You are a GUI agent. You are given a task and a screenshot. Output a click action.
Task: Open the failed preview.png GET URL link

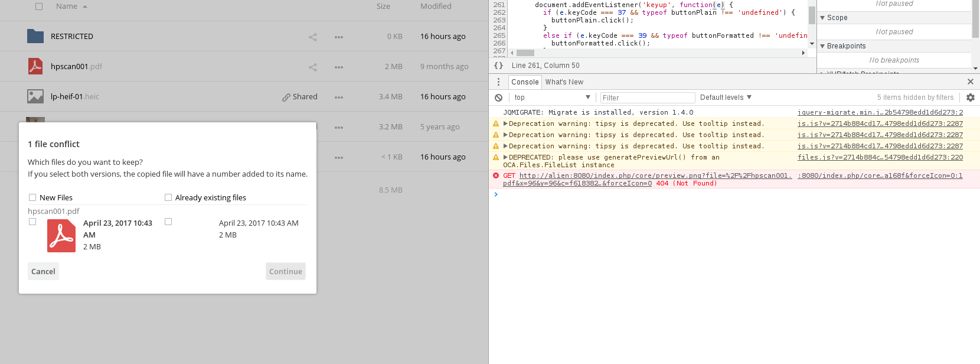pyautogui.click(x=647, y=180)
